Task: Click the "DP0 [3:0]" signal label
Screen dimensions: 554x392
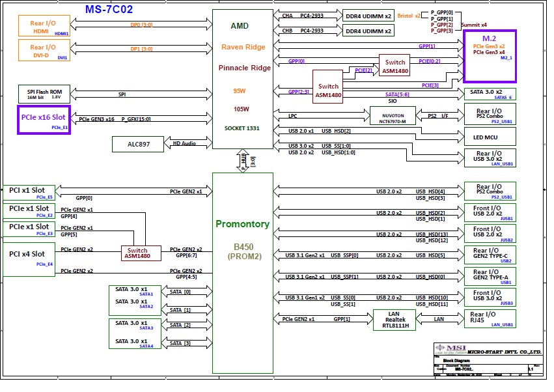Action: [141, 25]
